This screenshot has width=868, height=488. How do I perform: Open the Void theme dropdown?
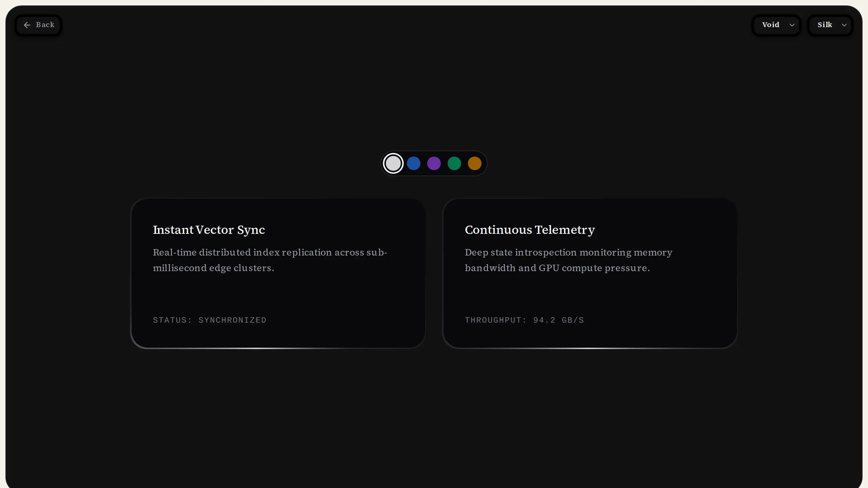[x=776, y=25]
